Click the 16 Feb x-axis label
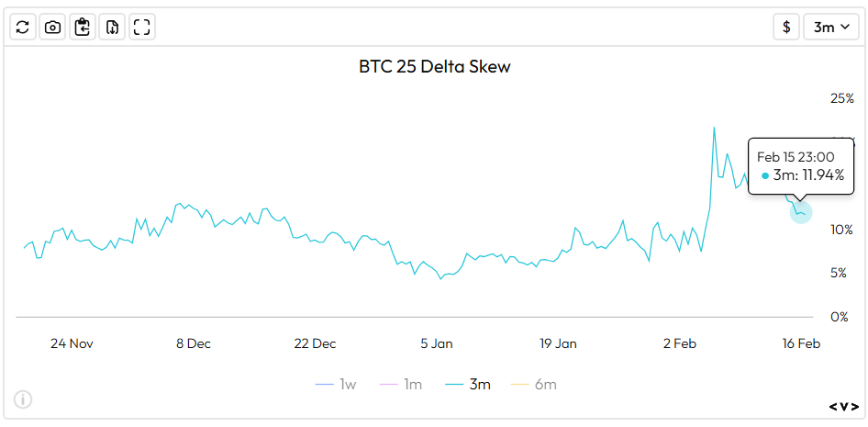Screen dimensions: 868x427 801,343
